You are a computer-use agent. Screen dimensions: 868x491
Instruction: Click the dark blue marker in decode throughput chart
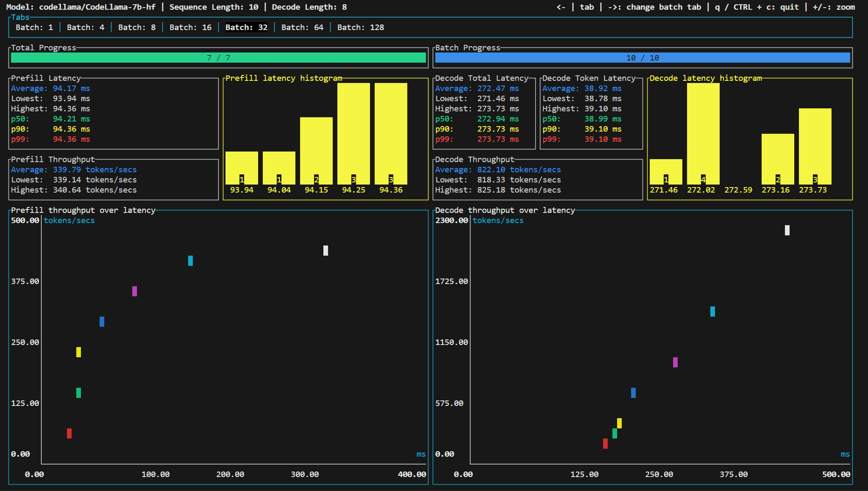pyautogui.click(x=633, y=393)
